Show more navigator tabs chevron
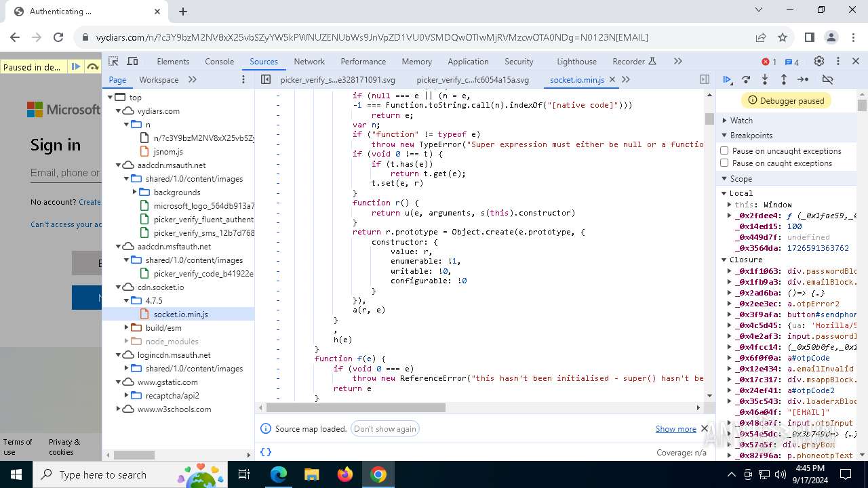The height and width of the screenshot is (488, 868). 193,79
